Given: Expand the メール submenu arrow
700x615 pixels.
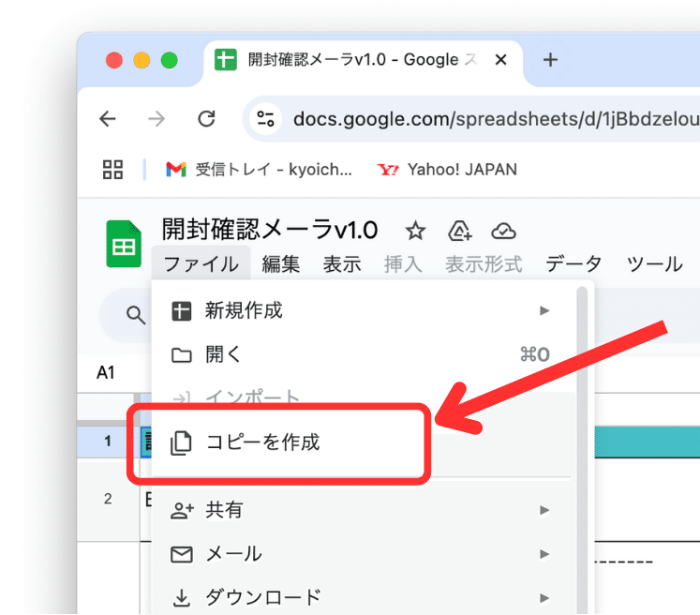Looking at the screenshot, I should (x=544, y=554).
